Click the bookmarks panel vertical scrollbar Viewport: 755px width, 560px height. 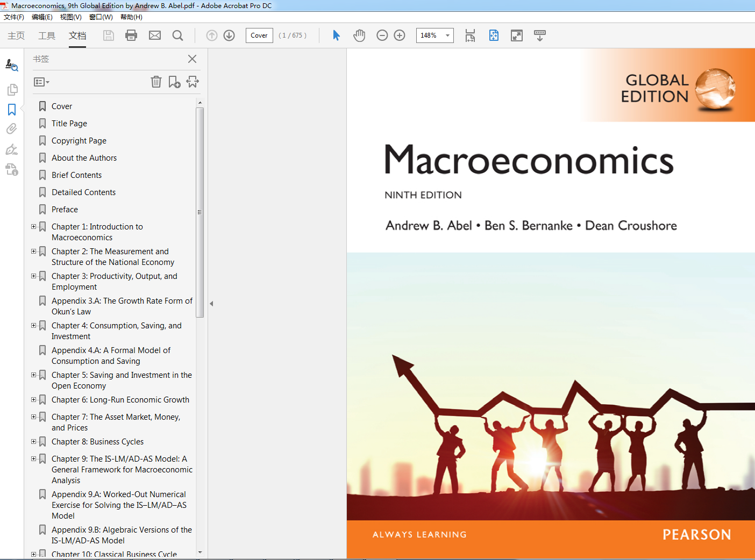click(x=200, y=212)
